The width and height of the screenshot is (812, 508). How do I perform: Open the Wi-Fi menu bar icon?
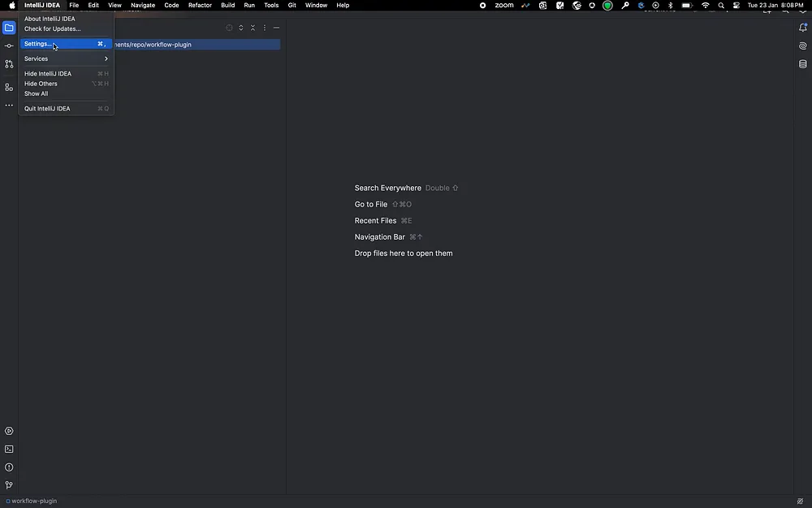point(706,5)
